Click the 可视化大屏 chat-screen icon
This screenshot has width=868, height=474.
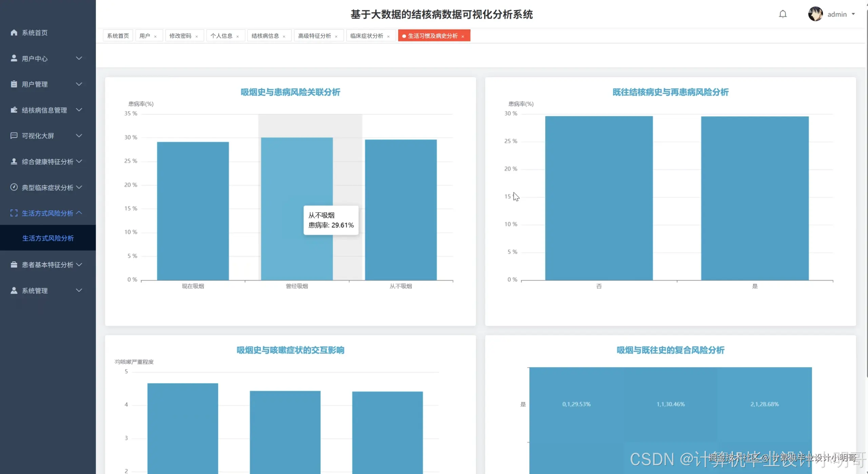tap(14, 136)
